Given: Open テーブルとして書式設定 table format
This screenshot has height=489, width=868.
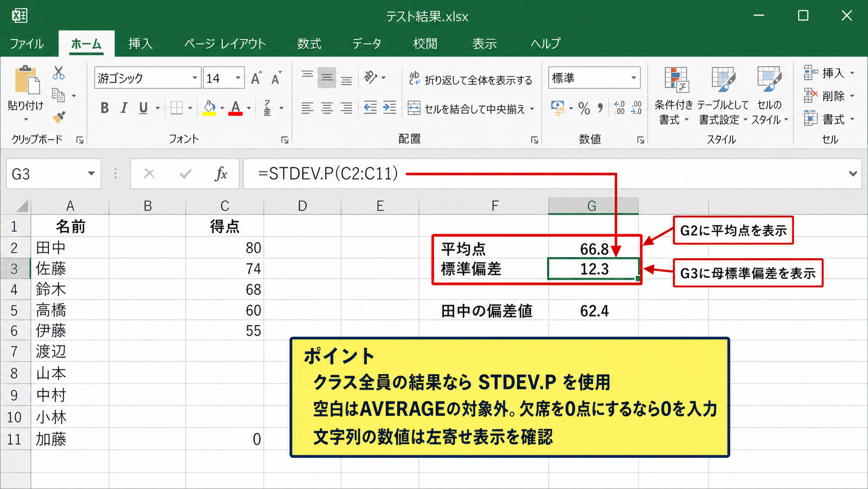Looking at the screenshot, I should [x=723, y=96].
